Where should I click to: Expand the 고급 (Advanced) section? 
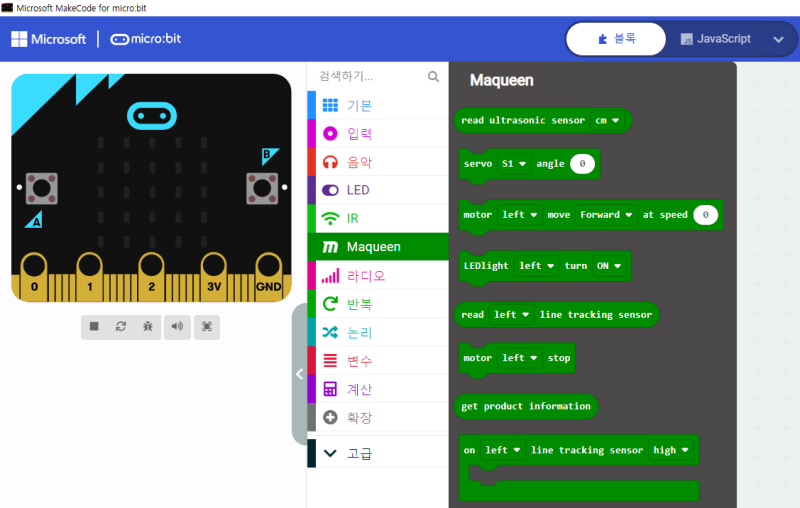378,453
